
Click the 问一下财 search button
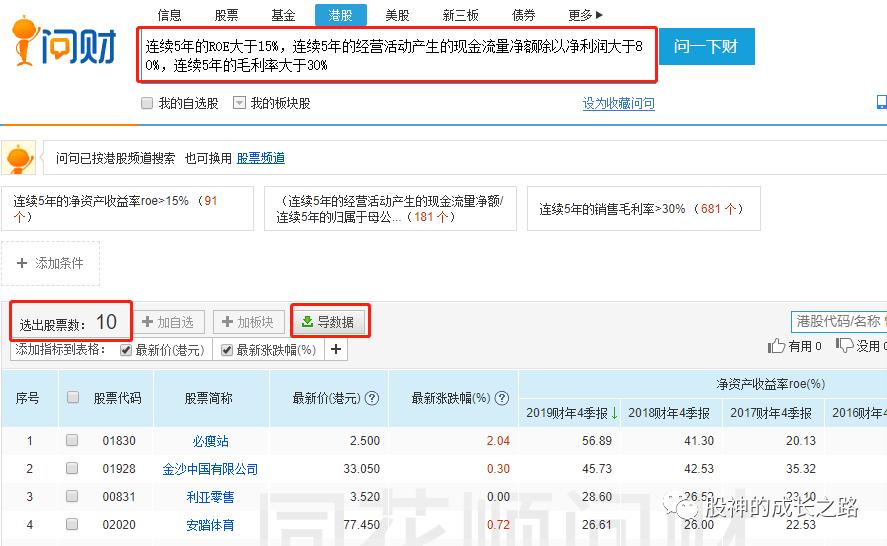(x=707, y=46)
